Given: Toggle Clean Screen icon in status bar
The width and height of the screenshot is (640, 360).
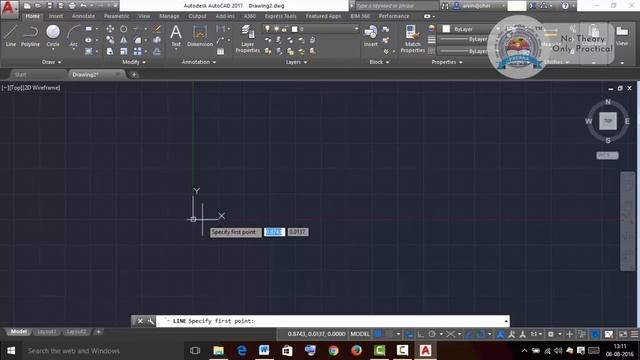Looking at the screenshot, I should pyautogui.click(x=623, y=334).
